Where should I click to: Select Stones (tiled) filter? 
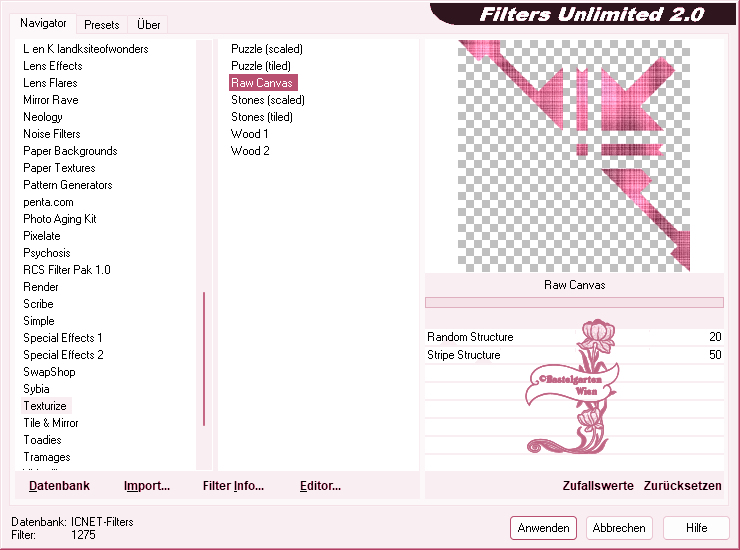click(261, 117)
